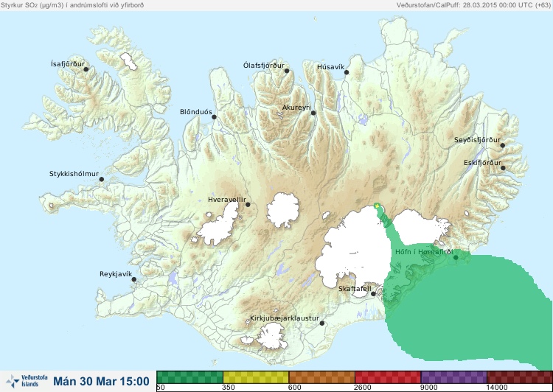Click the purple 9000 legend swatch
This screenshot has width=553, height=392.
pyautogui.click(x=453, y=377)
